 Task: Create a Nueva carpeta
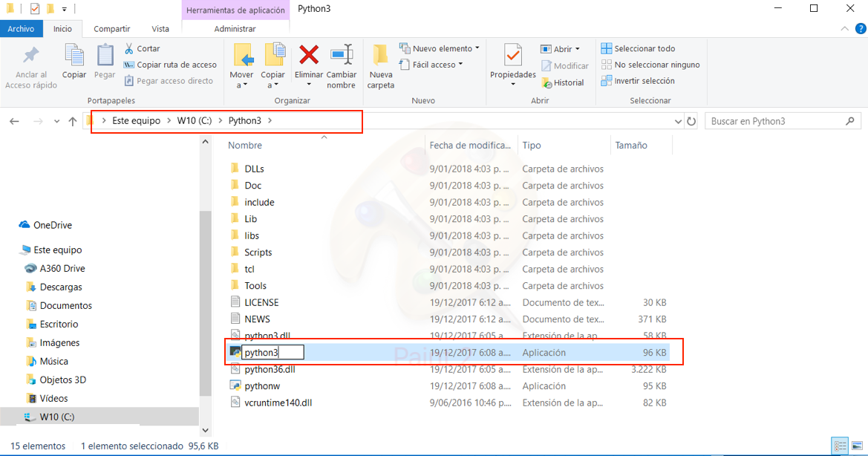click(x=381, y=66)
